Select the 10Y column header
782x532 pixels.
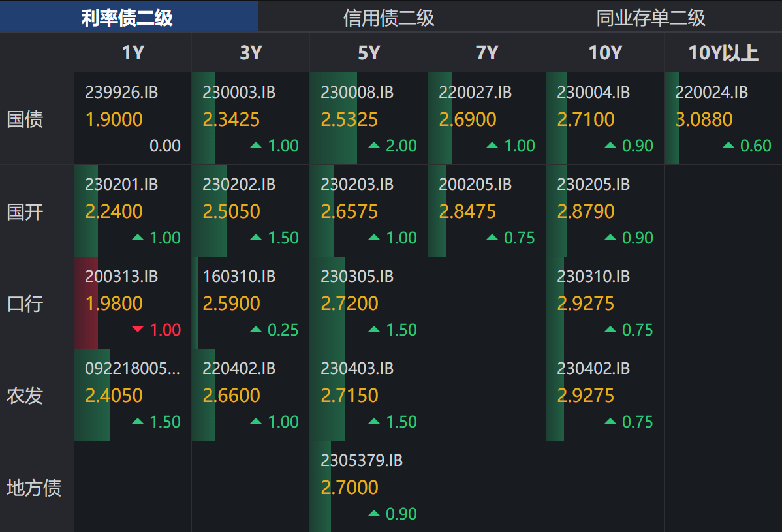click(605, 53)
